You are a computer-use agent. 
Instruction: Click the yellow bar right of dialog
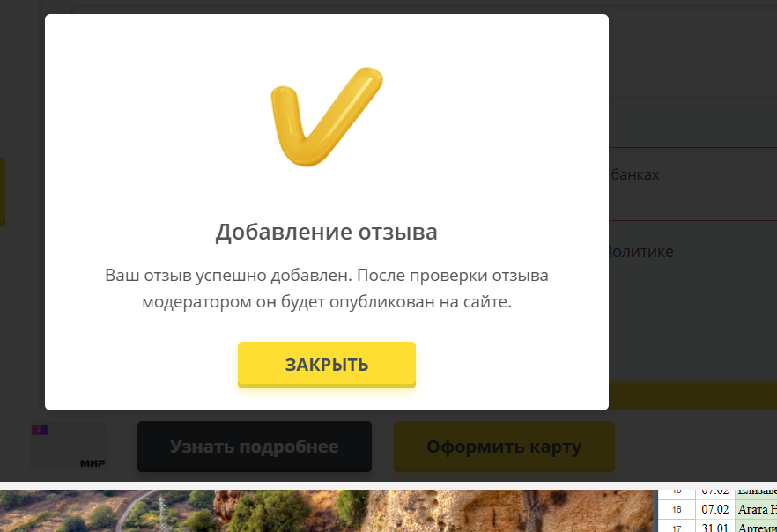tap(692, 395)
